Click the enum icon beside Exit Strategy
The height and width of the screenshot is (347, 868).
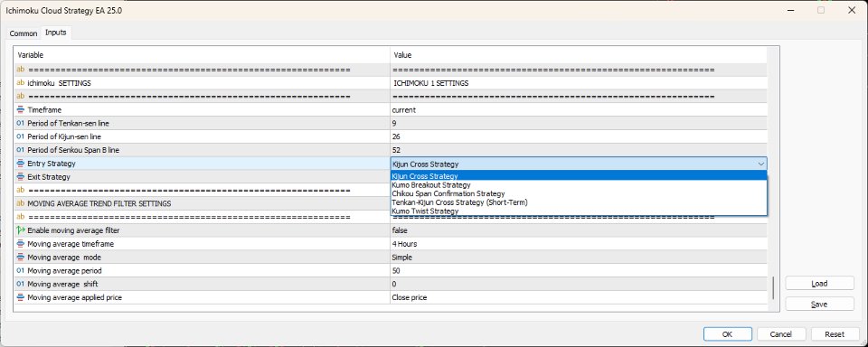[21, 176]
